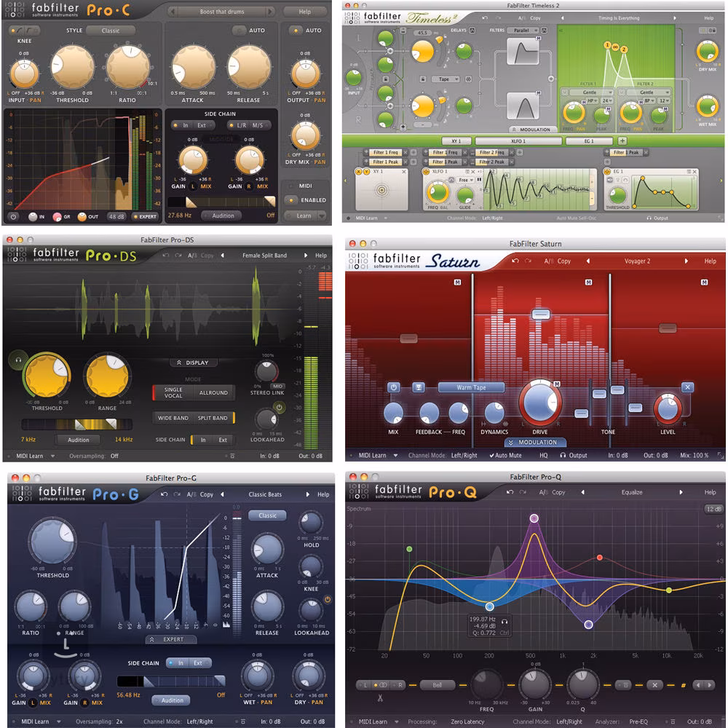Click the Help button in Pro-Q
Image resolution: width=728 pixels, height=728 pixels.
tap(710, 491)
